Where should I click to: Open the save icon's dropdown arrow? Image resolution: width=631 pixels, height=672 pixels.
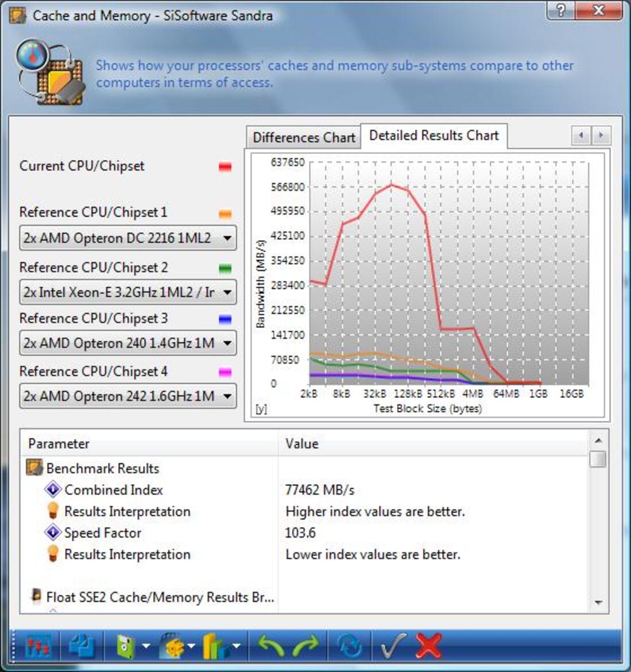pos(146,646)
